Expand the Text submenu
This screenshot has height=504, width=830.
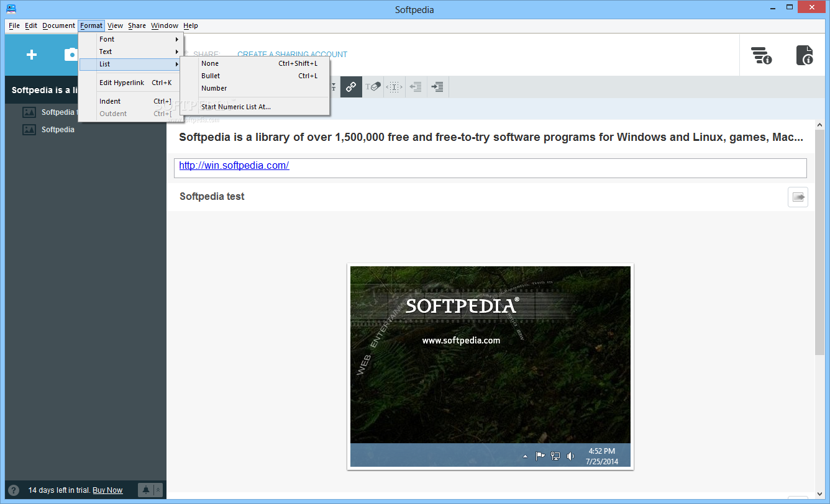click(x=131, y=52)
